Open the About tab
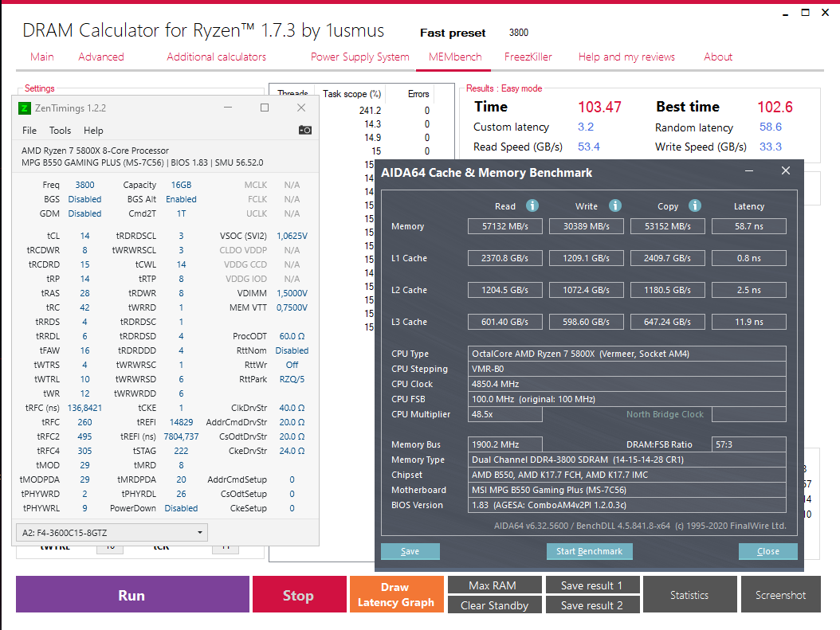Image resolution: width=840 pixels, height=630 pixels. point(718,57)
